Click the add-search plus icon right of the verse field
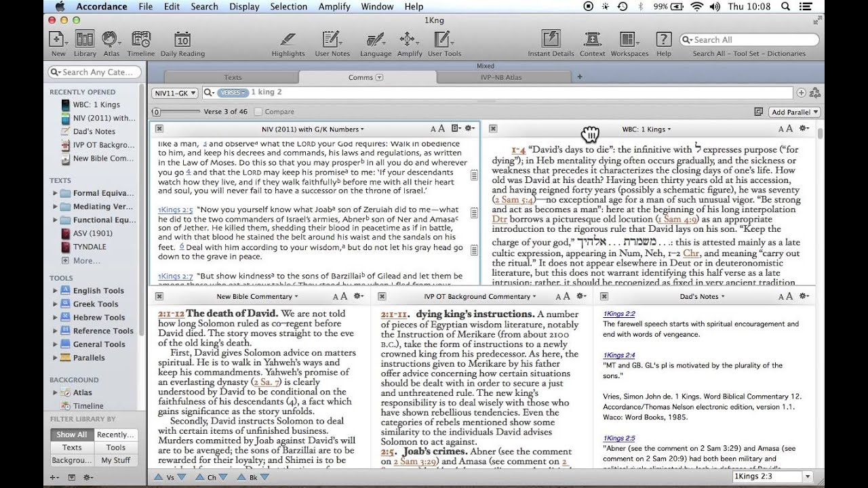The width and height of the screenshot is (868, 488). (801, 93)
